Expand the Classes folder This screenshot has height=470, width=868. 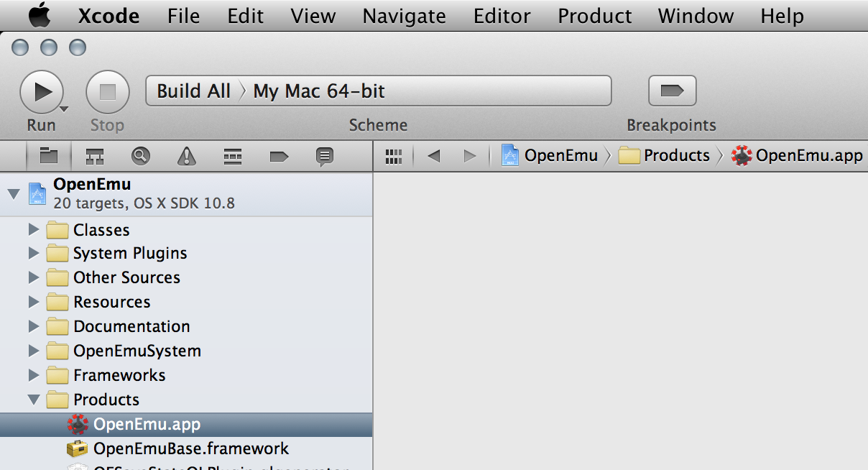coord(33,230)
